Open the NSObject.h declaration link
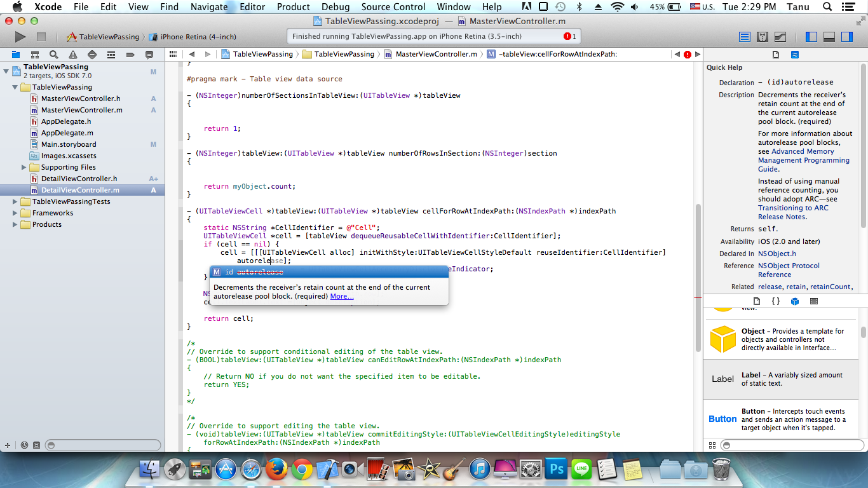Image resolution: width=868 pixels, height=488 pixels. point(777,254)
